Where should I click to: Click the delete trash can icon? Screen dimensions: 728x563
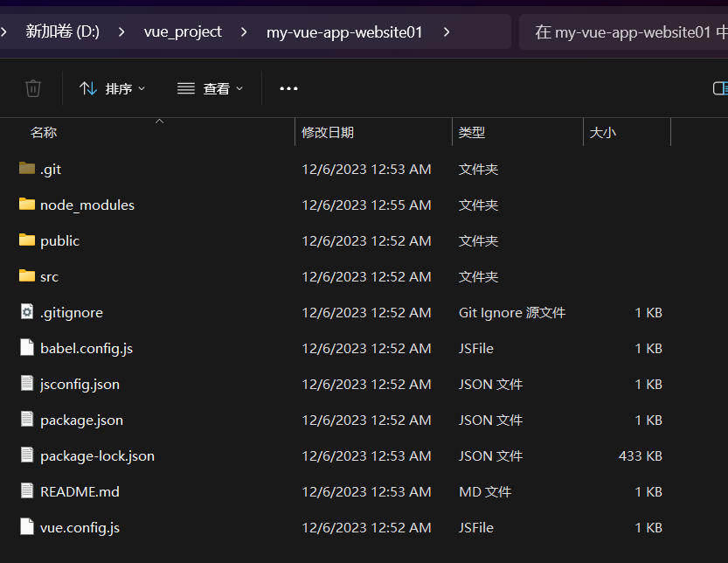(33, 88)
